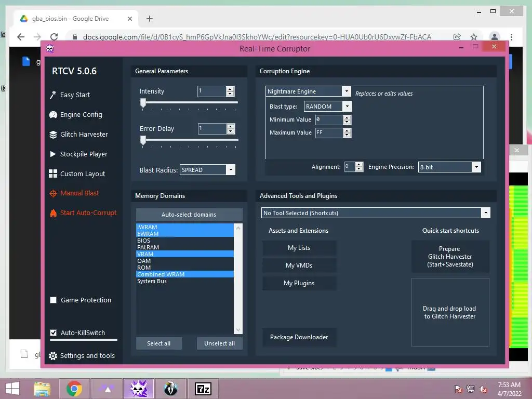
Task: Select the BIOS memory domain
Action: (185, 241)
